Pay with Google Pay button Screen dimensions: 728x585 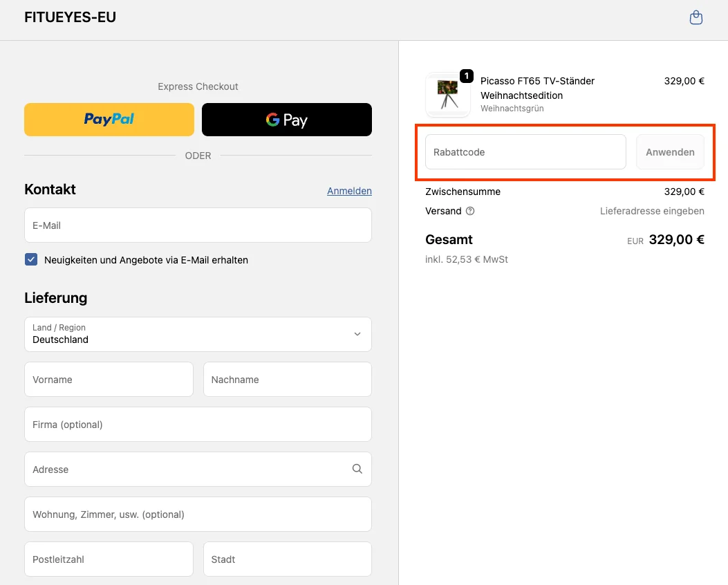[286, 120]
